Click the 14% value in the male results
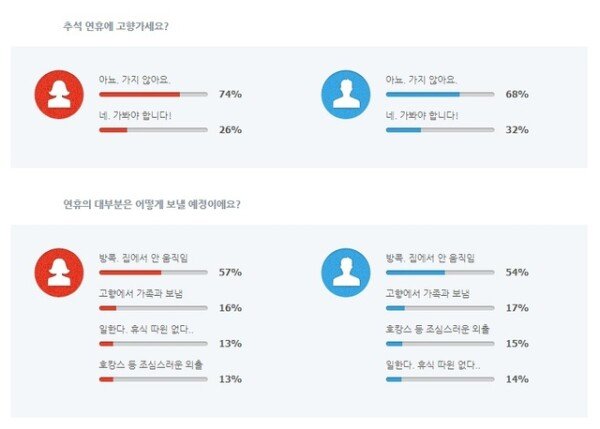Screen dimensions: 600x429 517,380
